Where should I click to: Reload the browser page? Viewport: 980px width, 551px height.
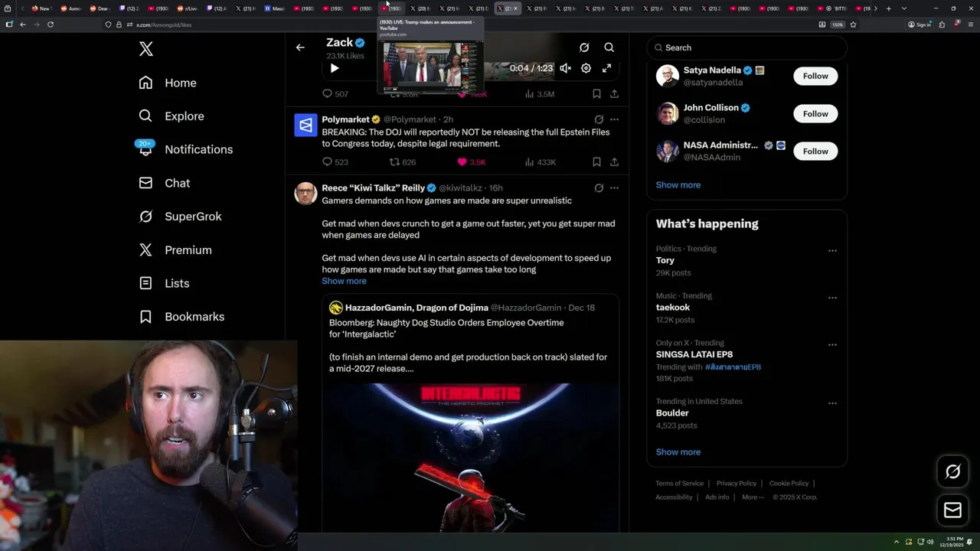51,24
